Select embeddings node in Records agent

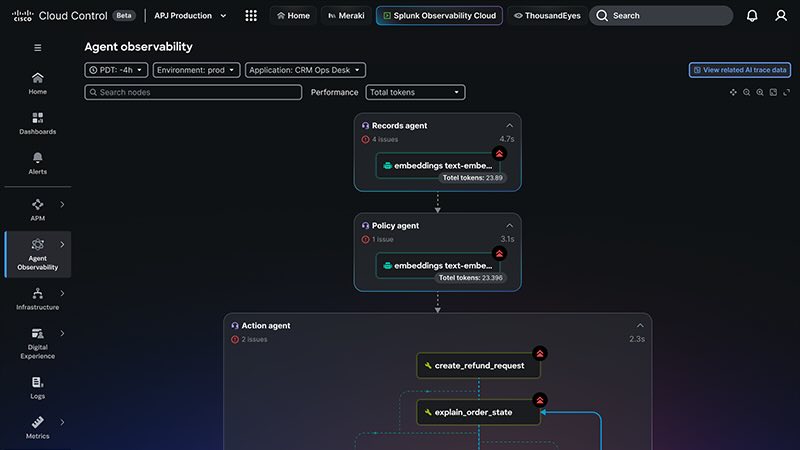438,165
